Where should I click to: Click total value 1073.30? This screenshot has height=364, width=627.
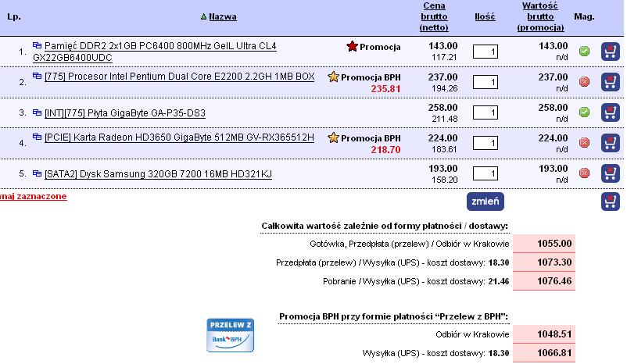(x=554, y=262)
